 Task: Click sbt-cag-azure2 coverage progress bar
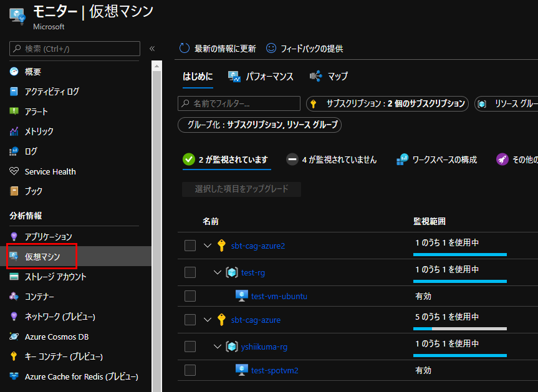(x=460, y=254)
